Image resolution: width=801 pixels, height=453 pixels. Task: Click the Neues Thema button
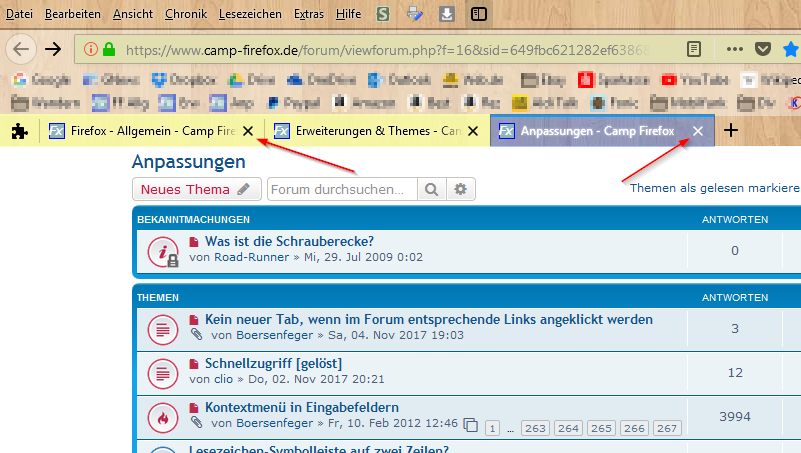pos(197,189)
